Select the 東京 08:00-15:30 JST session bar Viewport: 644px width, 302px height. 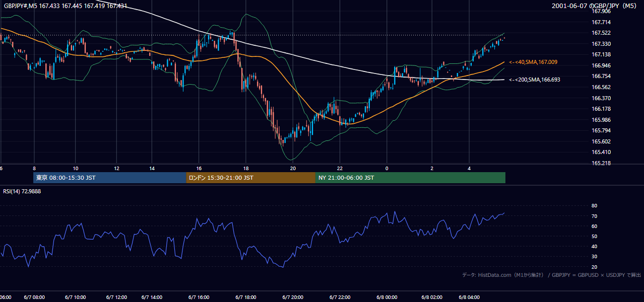point(110,178)
